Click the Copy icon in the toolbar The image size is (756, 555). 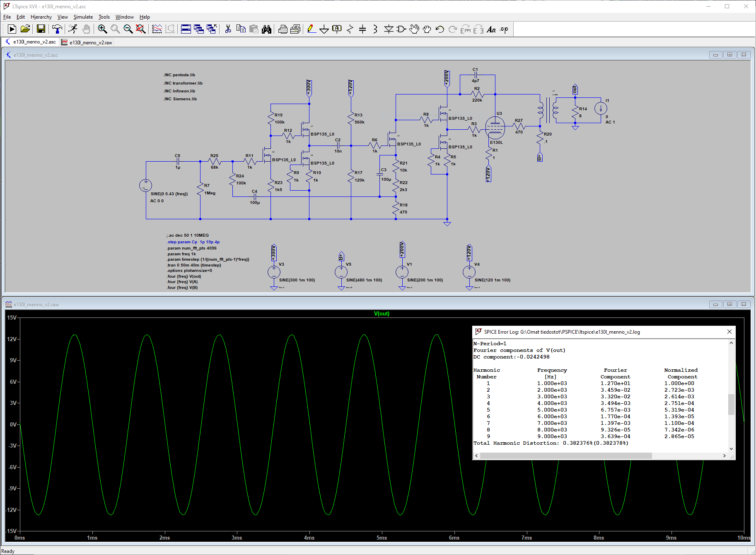[x=241, y=29]
